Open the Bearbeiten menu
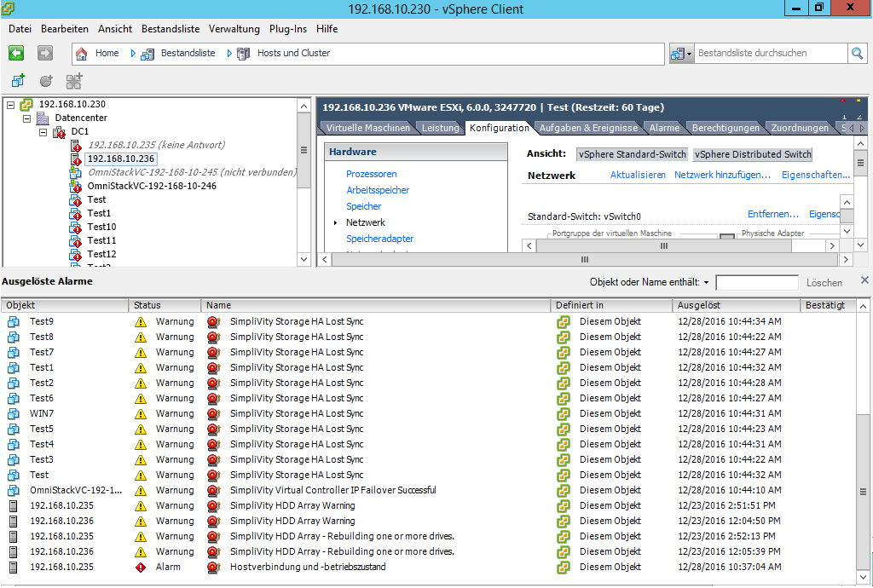This screenshot has width=873, height=588. (65, 29)
